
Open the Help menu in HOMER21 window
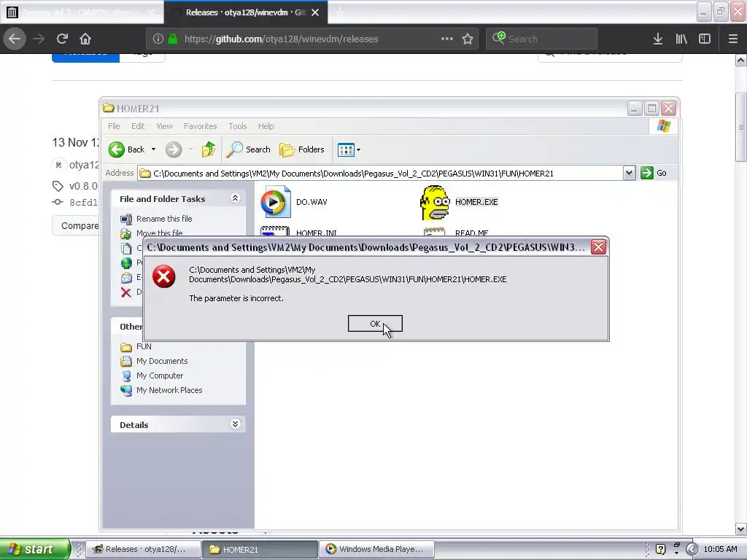point(266,126)
